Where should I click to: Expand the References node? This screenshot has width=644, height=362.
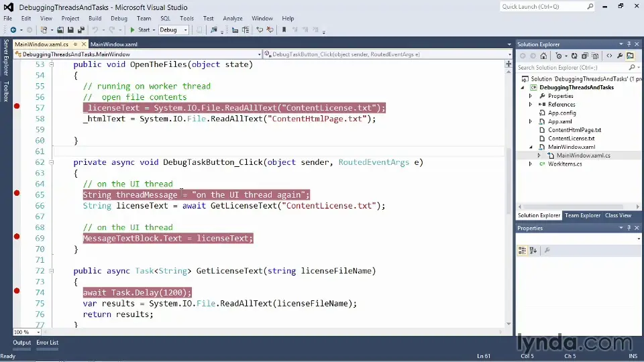[x=530, y=105]
